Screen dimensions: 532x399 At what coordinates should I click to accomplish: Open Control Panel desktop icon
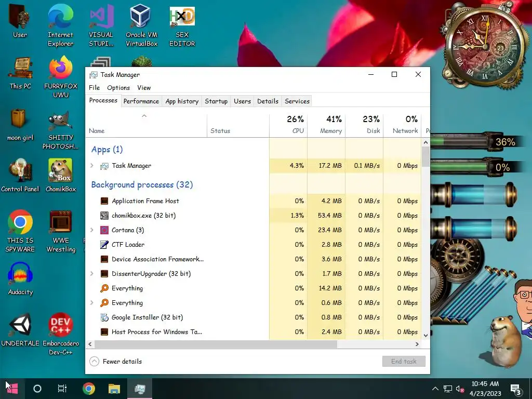point(20,176)
